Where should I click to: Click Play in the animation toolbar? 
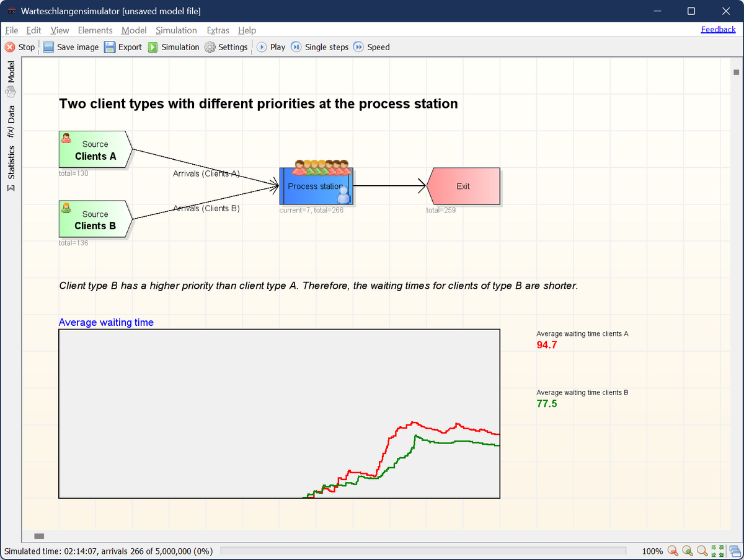point(271,47)
